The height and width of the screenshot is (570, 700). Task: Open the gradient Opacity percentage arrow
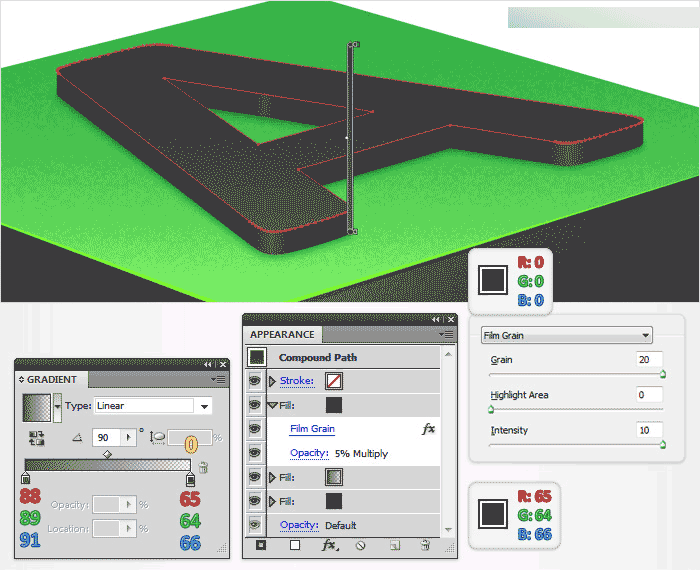pos(129,505)
